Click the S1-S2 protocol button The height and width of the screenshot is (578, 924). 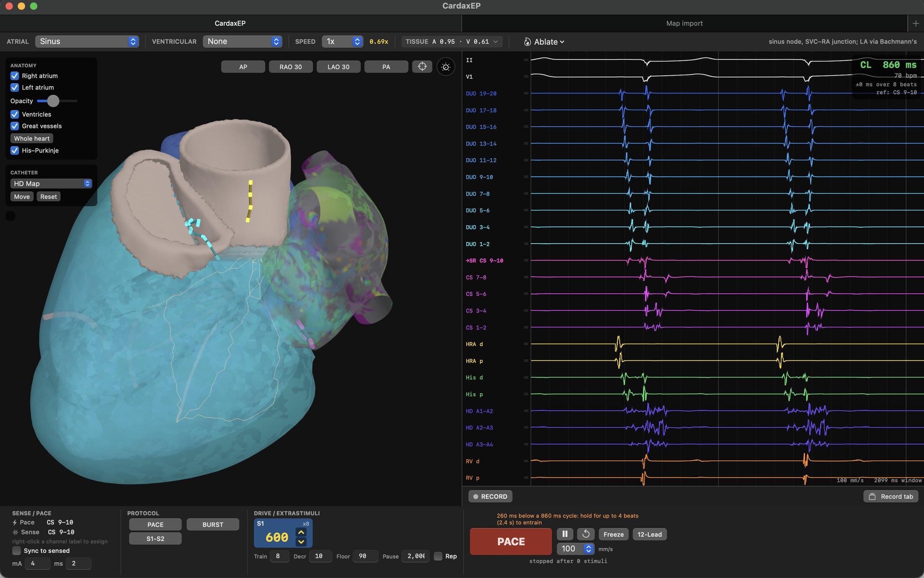tap(155, 539)
